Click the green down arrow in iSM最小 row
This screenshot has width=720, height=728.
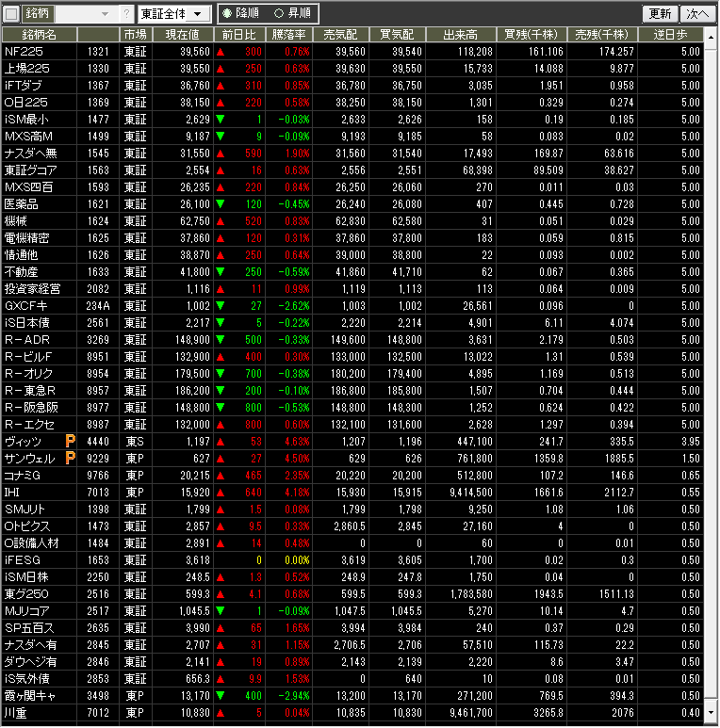click(221, 120)
